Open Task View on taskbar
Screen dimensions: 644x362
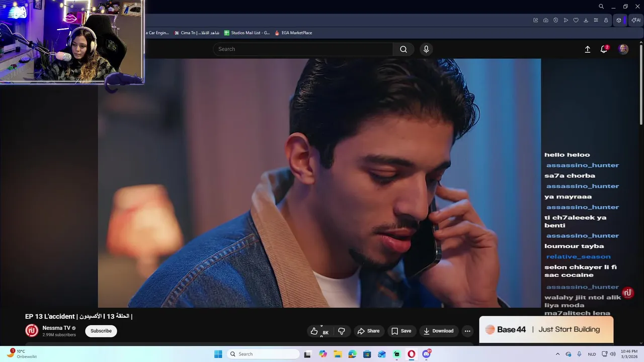307,354
